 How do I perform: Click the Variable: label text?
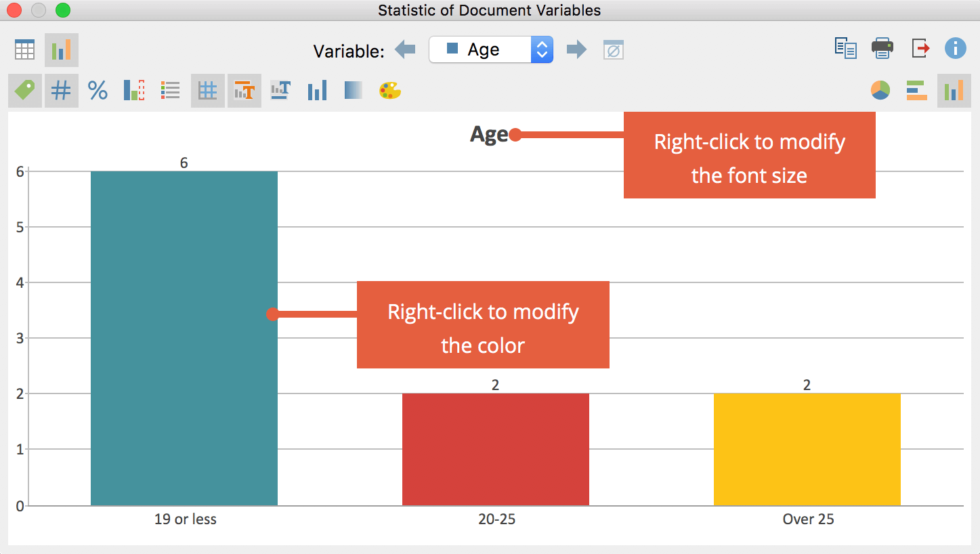tap(349, 51)
